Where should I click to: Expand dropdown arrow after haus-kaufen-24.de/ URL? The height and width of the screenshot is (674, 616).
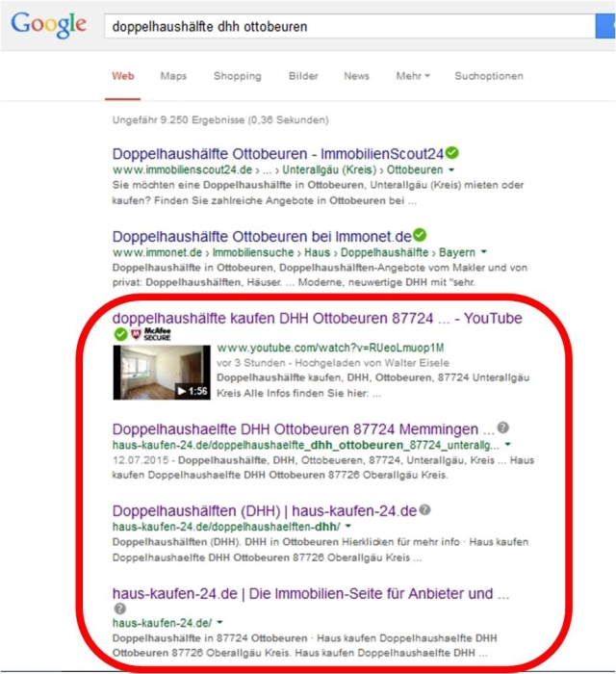coord(220,622)
